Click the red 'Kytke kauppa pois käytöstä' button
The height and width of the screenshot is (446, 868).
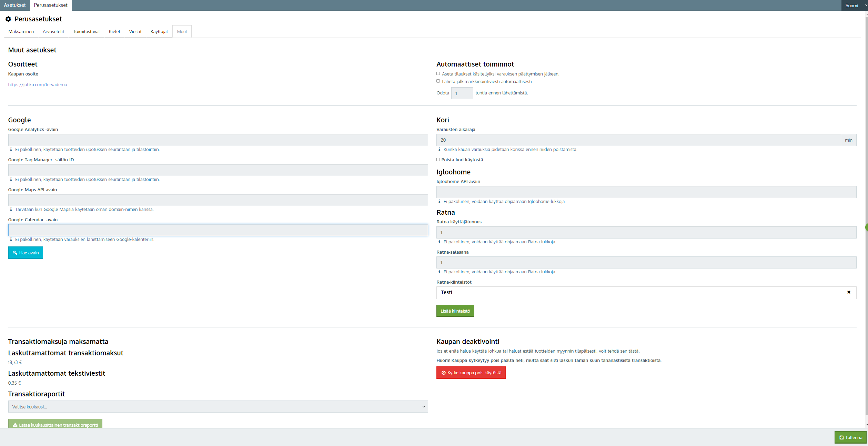[471, 373]
